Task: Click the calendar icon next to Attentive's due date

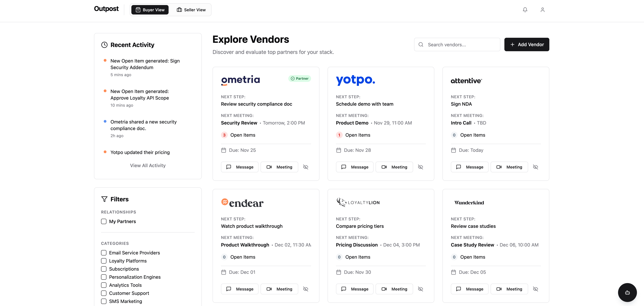Action: [x=454, y=150]
